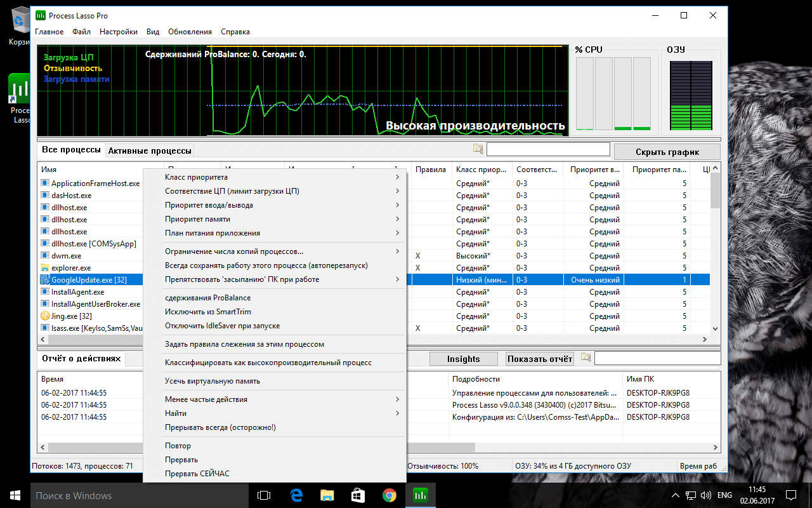Open the Recycle Bin desktop icon
812x508 pixels.
coord(21,27)
